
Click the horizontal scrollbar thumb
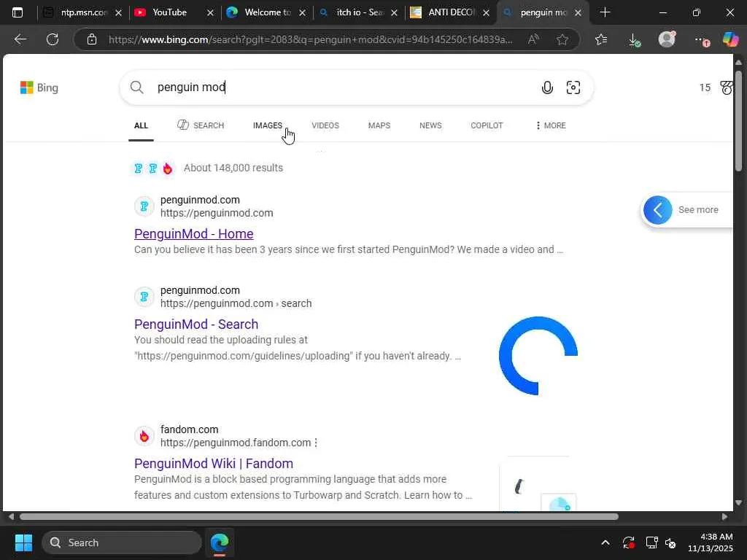pyautogui.click(x=319, y=517)
